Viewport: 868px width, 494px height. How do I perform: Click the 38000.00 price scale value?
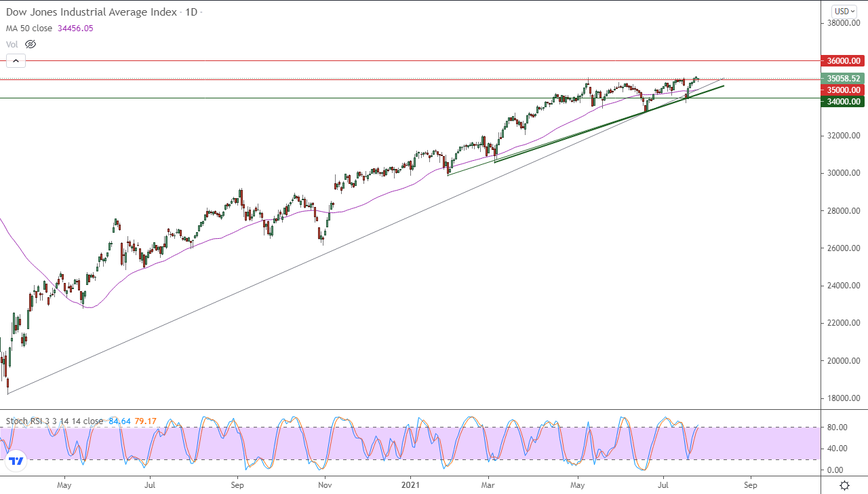(843, 23)
